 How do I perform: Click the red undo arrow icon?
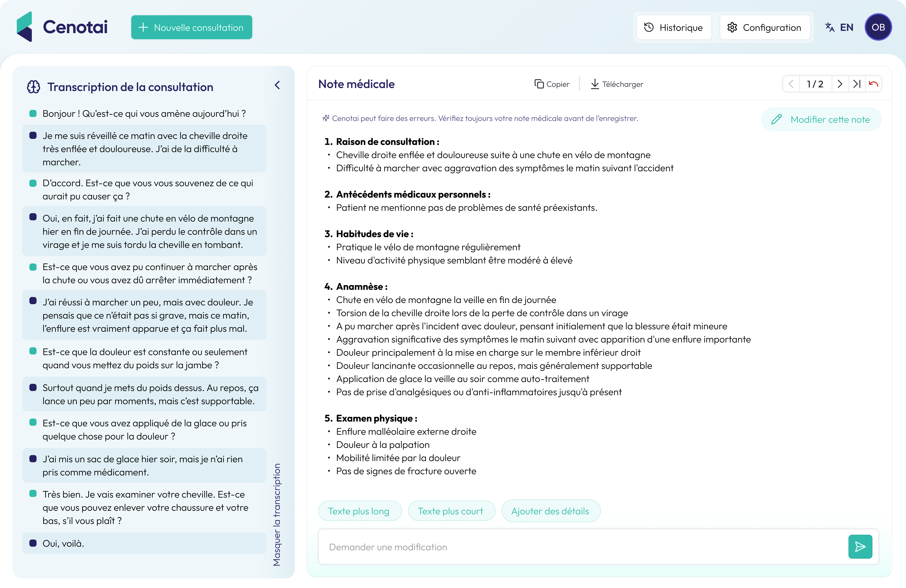click(x=874, y=84)
